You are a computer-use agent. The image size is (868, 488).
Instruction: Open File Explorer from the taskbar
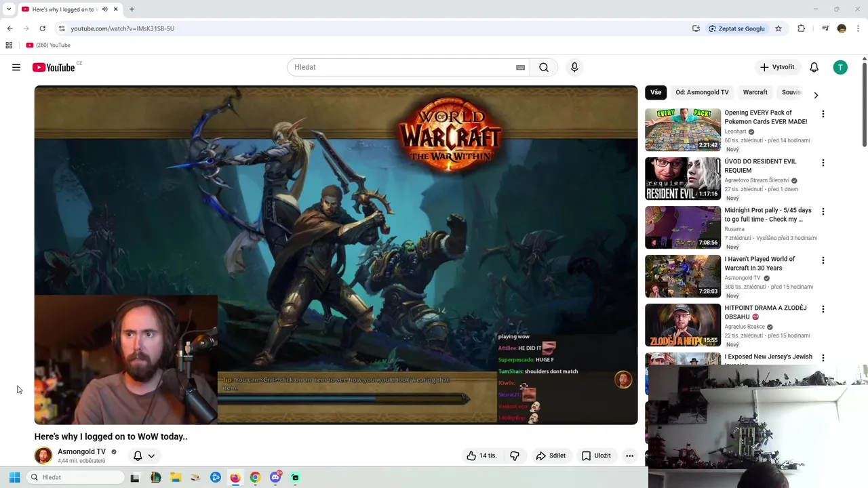coord(176,477)
